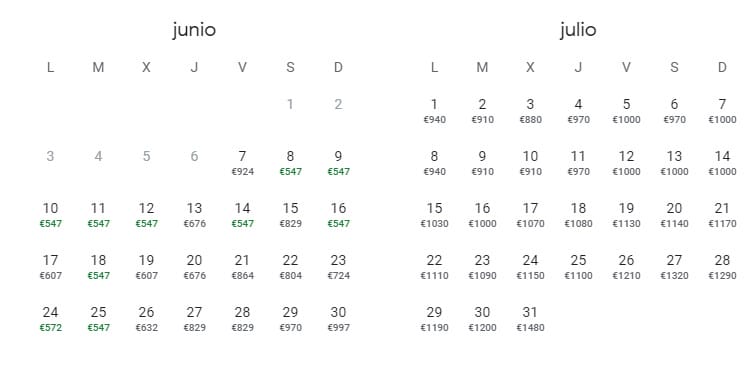Image resolution: width=753 pixels, height=368 pixels.
Task: Select June 24 at €572
Action: [50, 319]
